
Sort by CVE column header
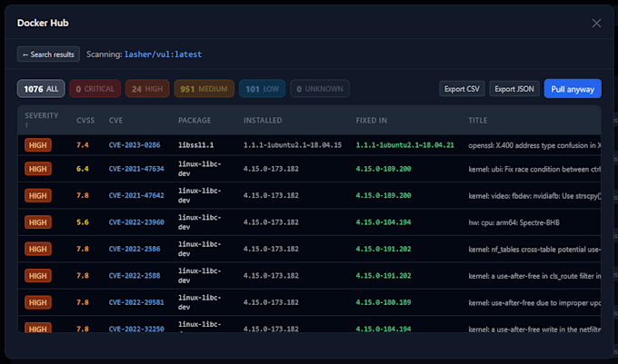(x=116, y=121)
